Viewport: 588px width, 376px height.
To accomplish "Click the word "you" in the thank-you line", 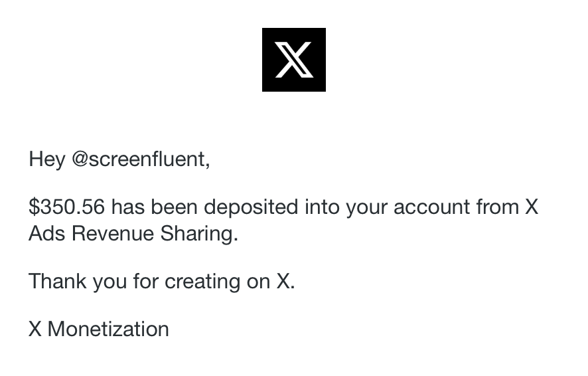I will (x=110, y=282).
